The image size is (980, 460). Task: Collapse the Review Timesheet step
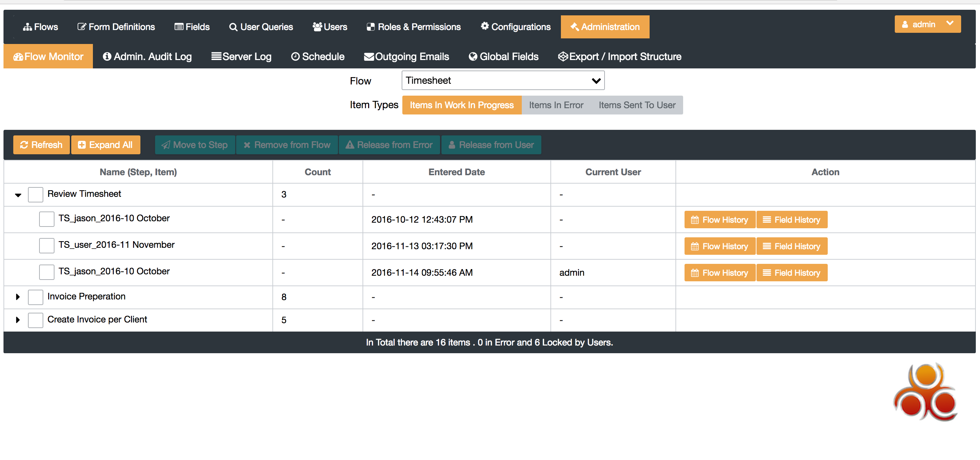point(18,195)
